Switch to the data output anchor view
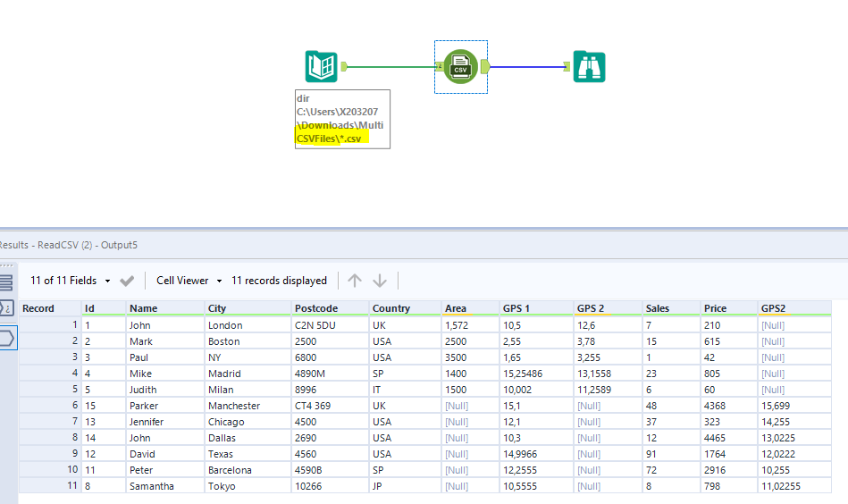The width and height of the screenshot is (848, 504). click(5, 338)
